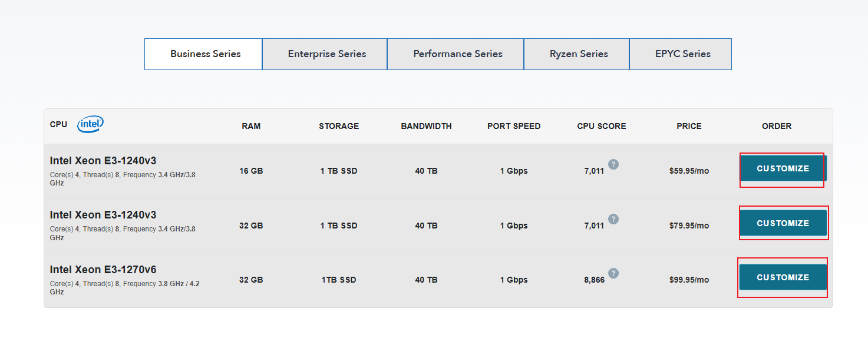
Task: Click the Intel logo in the table header
Action: (90, 124)
